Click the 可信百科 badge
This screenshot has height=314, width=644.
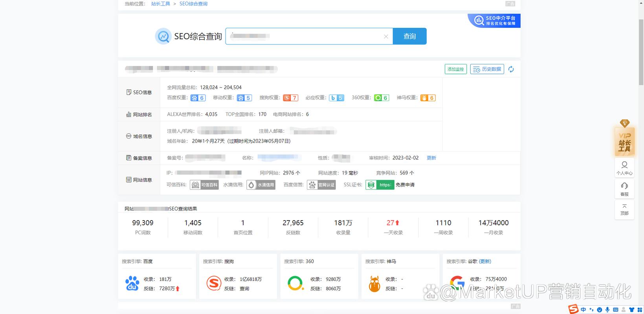pos(204,185)
